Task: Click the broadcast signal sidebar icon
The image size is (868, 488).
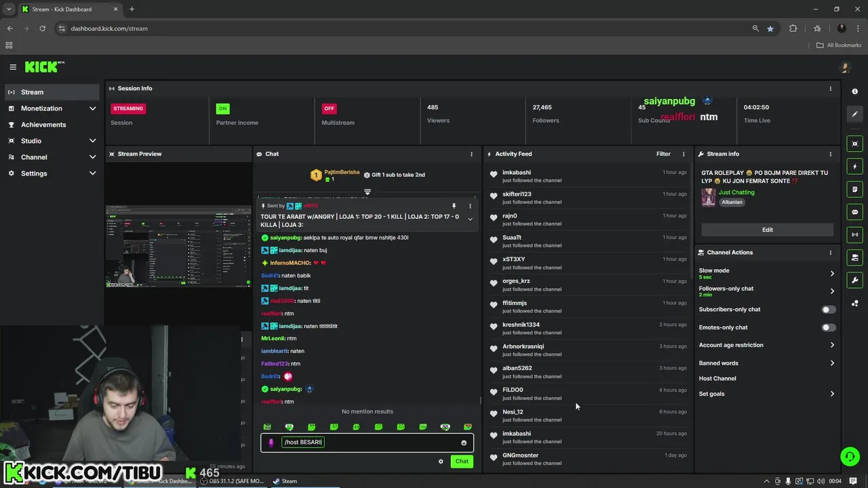Action: click(854, 235)
